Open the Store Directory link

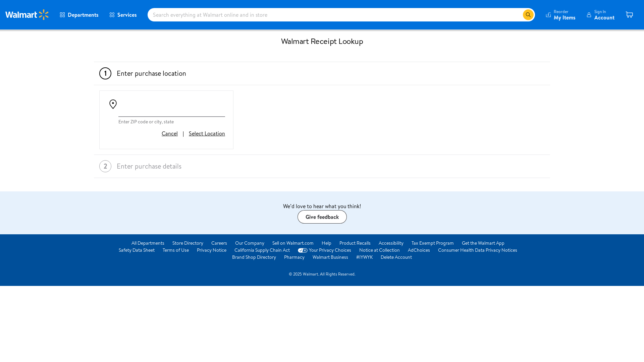[188, 243]
